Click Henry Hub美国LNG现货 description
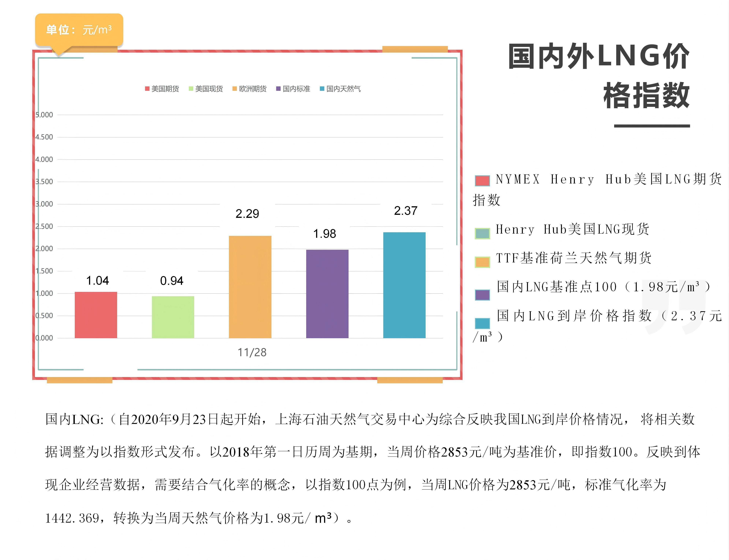729x560 pixels. (x=573, y=229)
